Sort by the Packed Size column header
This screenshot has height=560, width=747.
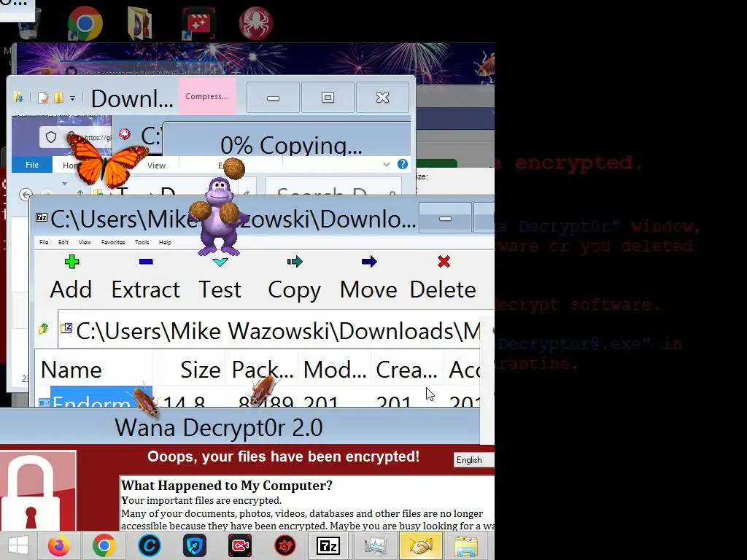click(x=262, y=370)
